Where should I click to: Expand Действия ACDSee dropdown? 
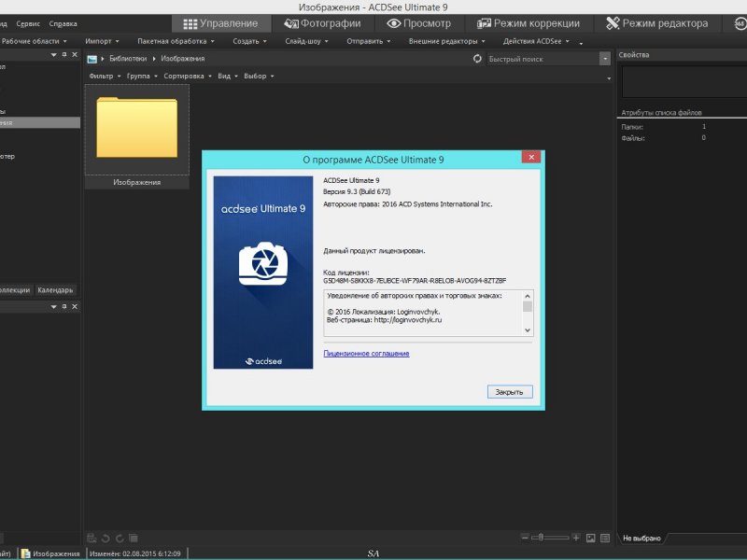point(536,41)
